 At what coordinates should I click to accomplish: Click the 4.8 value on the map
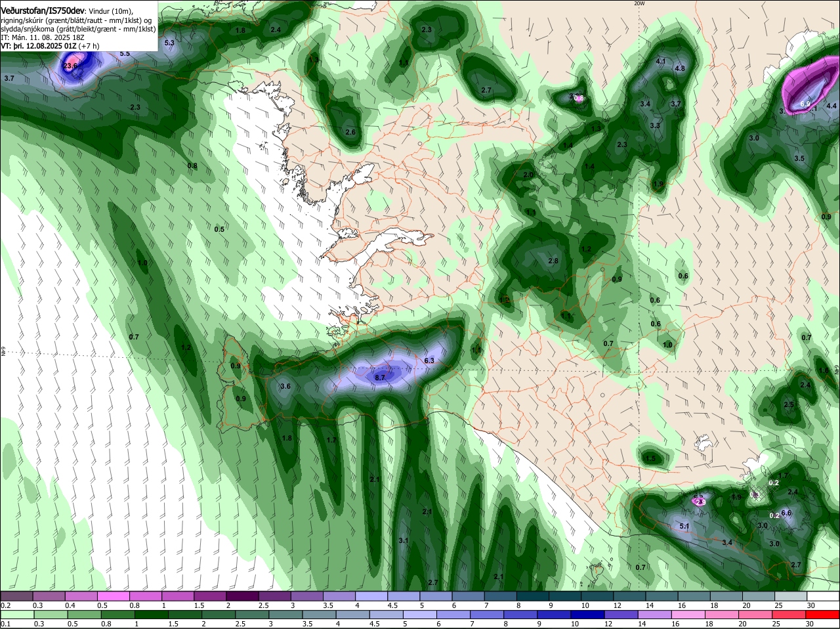point(680,68)
